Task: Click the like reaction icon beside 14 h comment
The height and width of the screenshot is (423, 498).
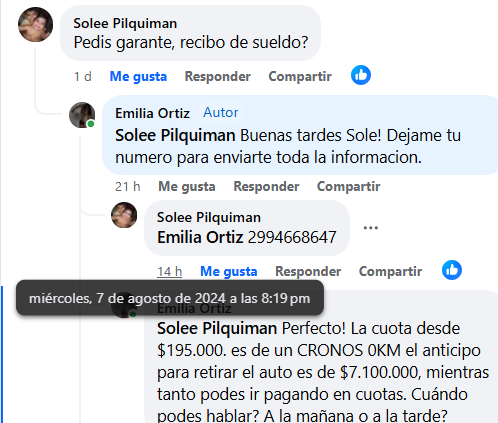Action: click(452, 270)
